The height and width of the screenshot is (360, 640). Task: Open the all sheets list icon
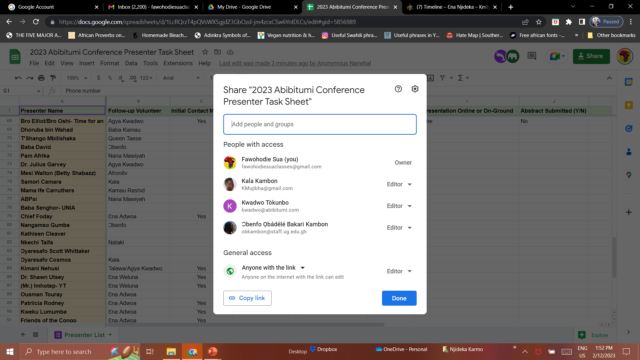pos(36,335)
